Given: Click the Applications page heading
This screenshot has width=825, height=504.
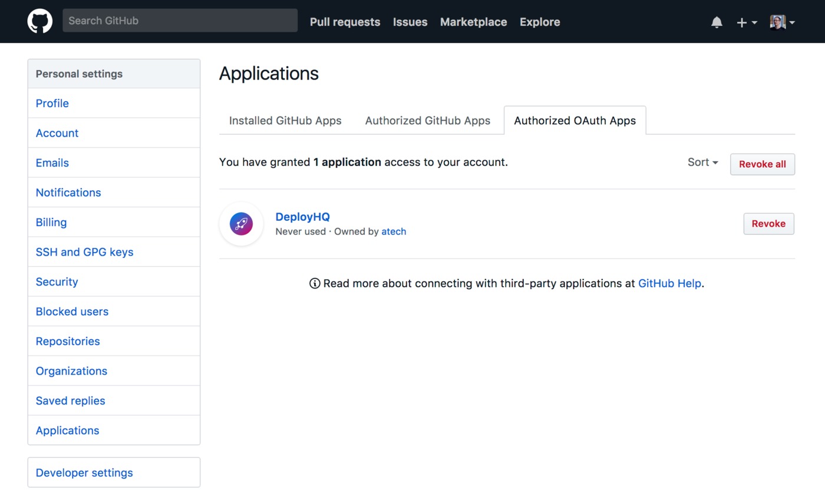Looking at the screenshot, I should [x=269, y=74].
